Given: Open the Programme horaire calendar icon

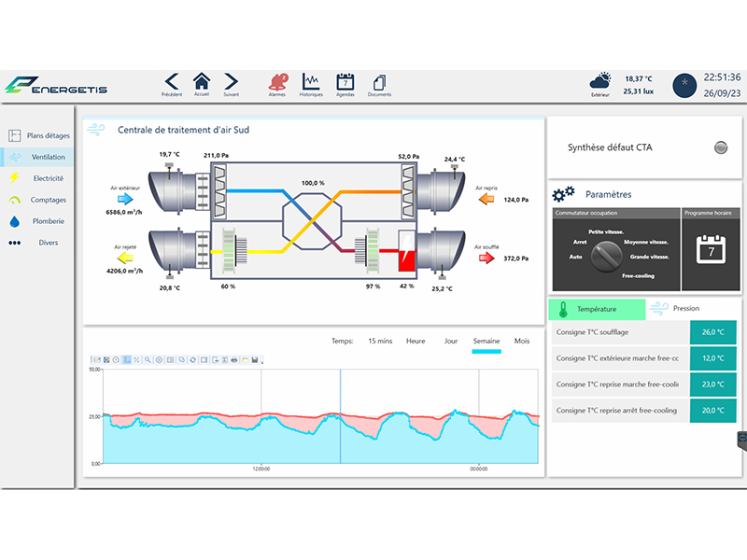Looking at the screenshot, I should coord(711,249).
